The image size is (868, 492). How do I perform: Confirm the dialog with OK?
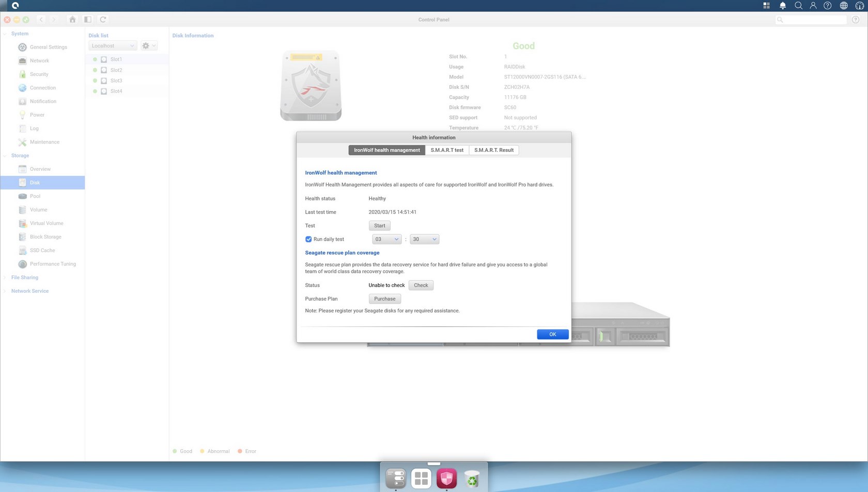[553, 335]
